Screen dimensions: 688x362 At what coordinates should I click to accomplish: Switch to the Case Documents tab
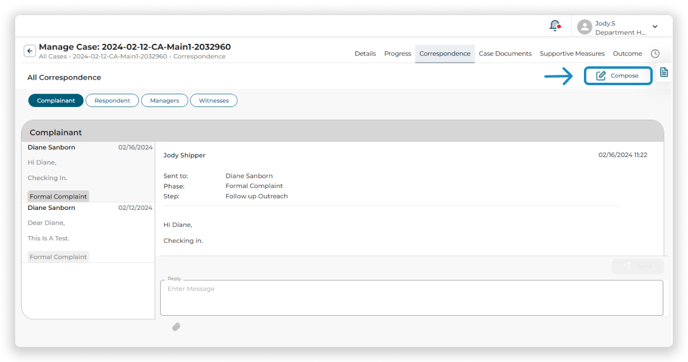505,54
